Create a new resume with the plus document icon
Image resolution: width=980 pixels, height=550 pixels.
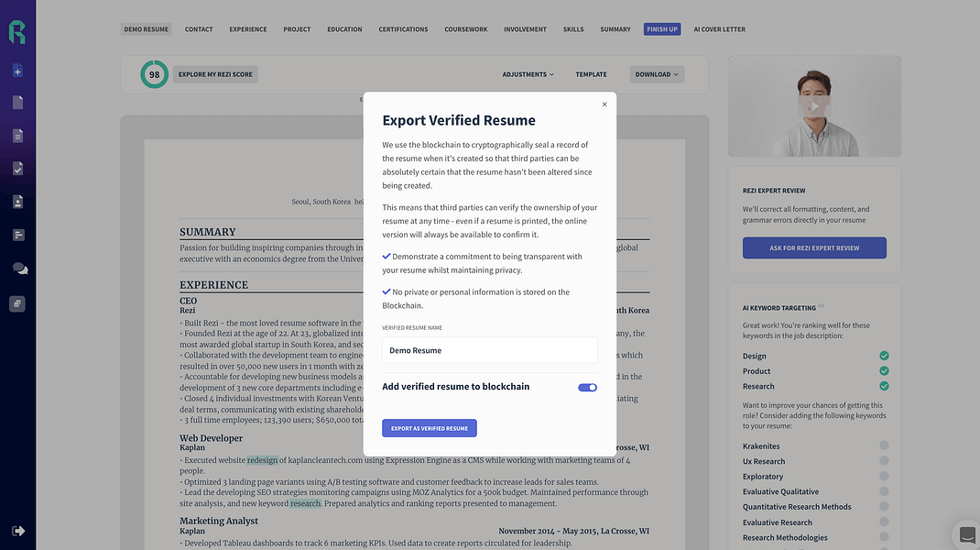17,71
